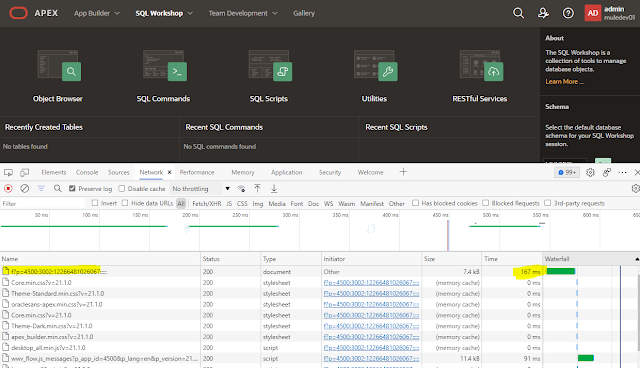Filter requests by Fetch/XHR
The width and height of the screenshot is (640, 368).
click(x=207, y=203)
